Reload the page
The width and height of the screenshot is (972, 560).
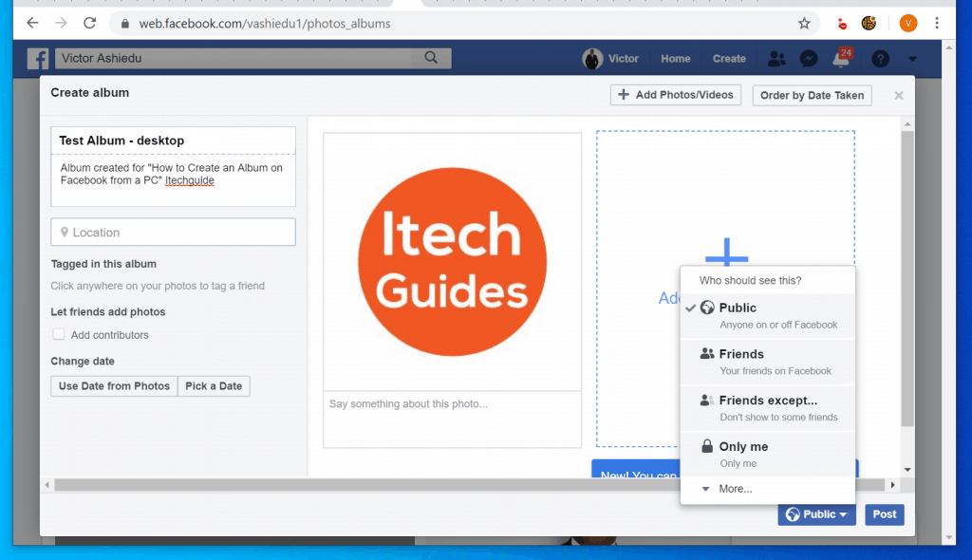pos(90,23)
